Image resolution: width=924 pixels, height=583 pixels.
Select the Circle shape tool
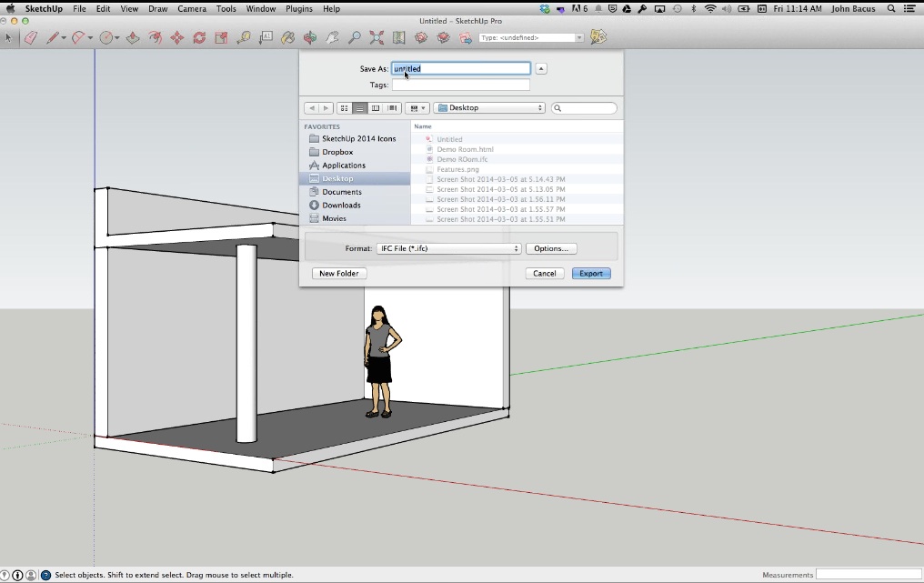(x=106, y=37)
